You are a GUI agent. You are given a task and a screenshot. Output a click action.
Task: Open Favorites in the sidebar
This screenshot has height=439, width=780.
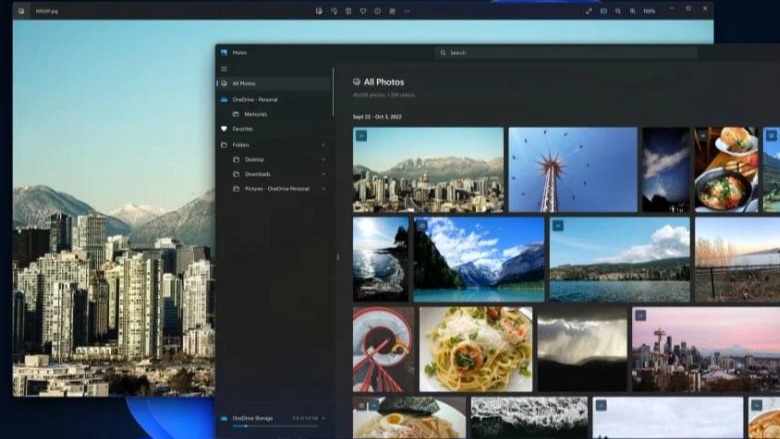click(x=242, y=129)
